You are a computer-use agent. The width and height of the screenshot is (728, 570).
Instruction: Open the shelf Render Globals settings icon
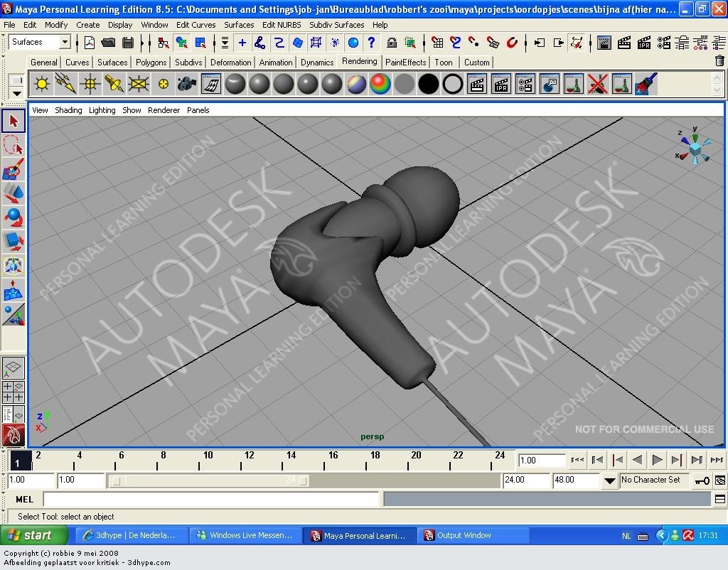point(525,84)
